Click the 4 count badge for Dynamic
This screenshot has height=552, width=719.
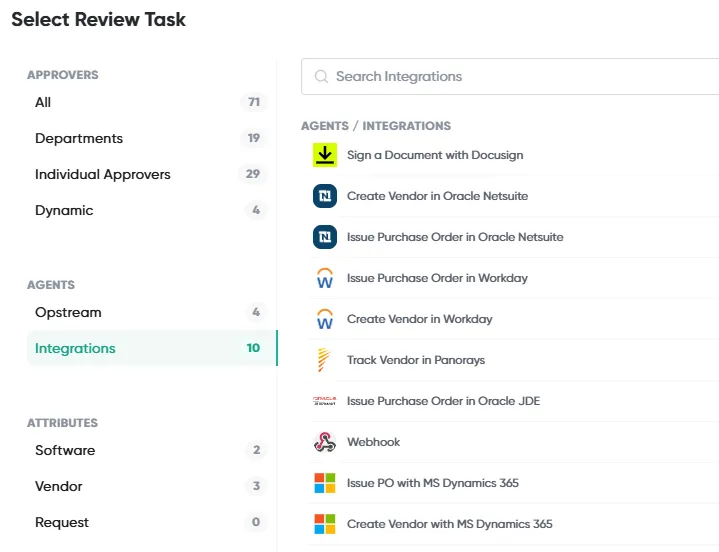pyautogui.click(x=256, y=210)
